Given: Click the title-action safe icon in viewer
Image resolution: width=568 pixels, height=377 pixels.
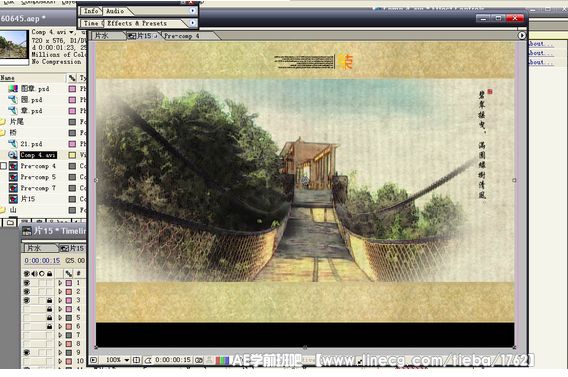Looking at the screenshot, I should click(x=136, y=360).
